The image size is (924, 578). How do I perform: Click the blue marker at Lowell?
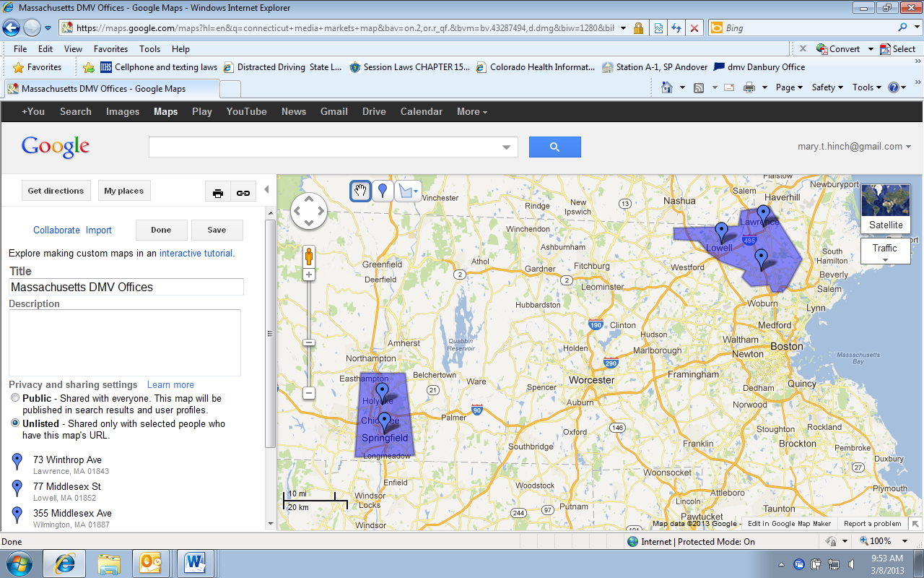[x=721, y=232]
